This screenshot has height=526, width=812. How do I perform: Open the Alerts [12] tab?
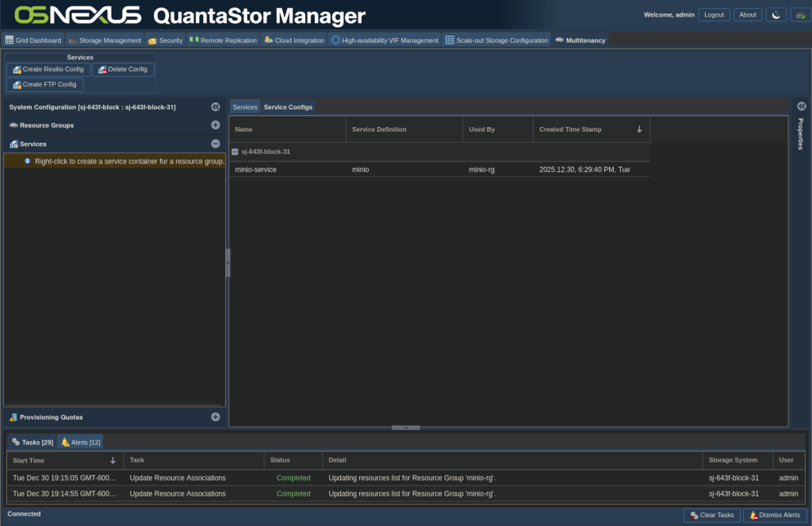[81, 442]
